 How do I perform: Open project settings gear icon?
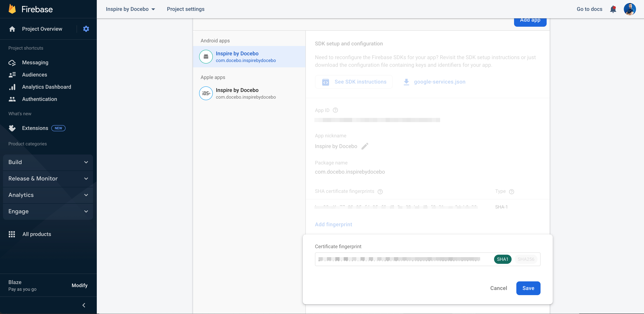[86, 29]
